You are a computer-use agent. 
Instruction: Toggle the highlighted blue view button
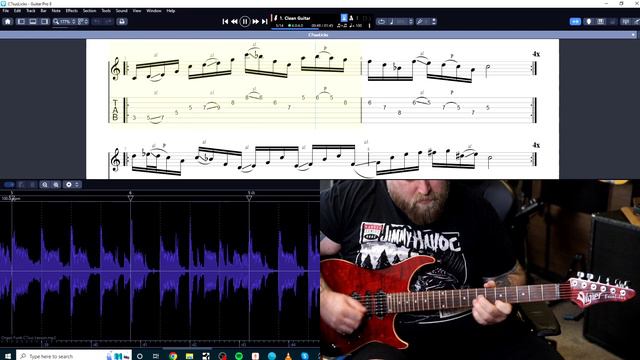(575, 21)
